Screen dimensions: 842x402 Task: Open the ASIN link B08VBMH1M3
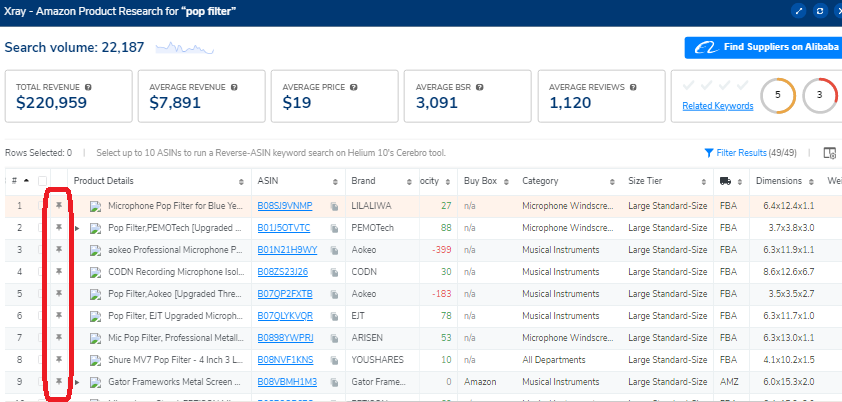tap(287, 382)
